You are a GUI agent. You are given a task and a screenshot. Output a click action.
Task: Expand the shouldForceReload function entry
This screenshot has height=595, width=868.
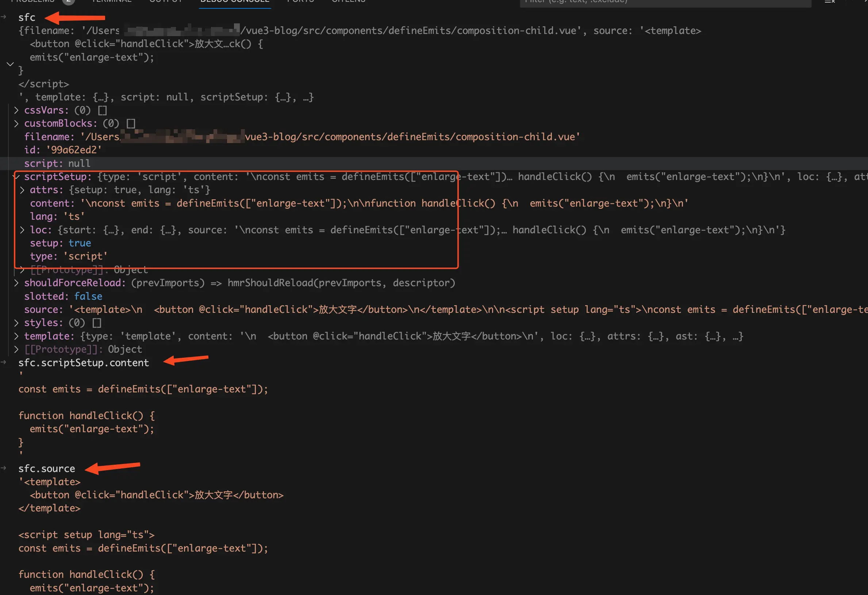16,283
